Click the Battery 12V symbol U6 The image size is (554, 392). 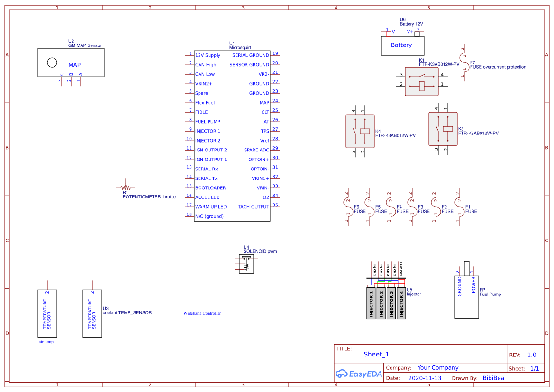[x=402, y=45]
